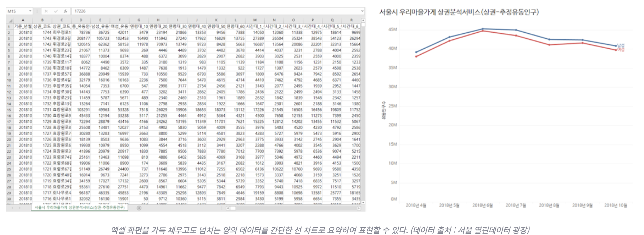The height and width of the screenshot is (235, 644).
Task: Click the red line's 2018년 9월 data point
Action: pyautogui.click(x=583, y=43)
